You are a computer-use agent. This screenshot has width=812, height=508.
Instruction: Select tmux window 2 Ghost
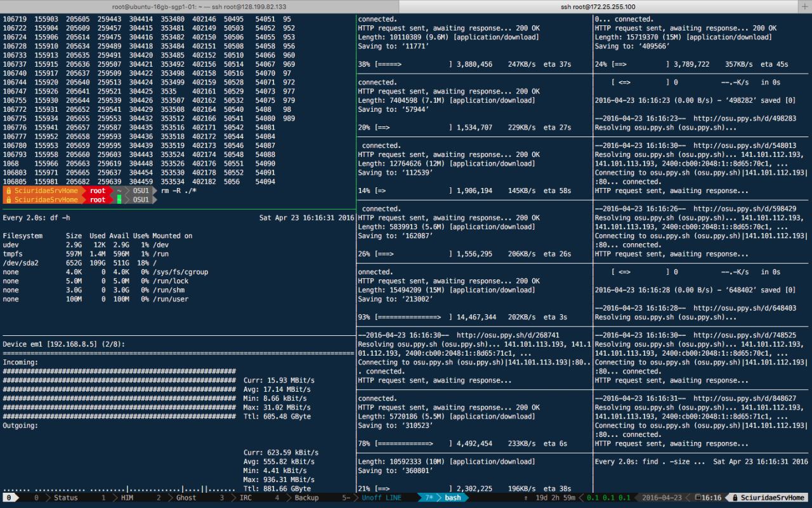[178, 498]
